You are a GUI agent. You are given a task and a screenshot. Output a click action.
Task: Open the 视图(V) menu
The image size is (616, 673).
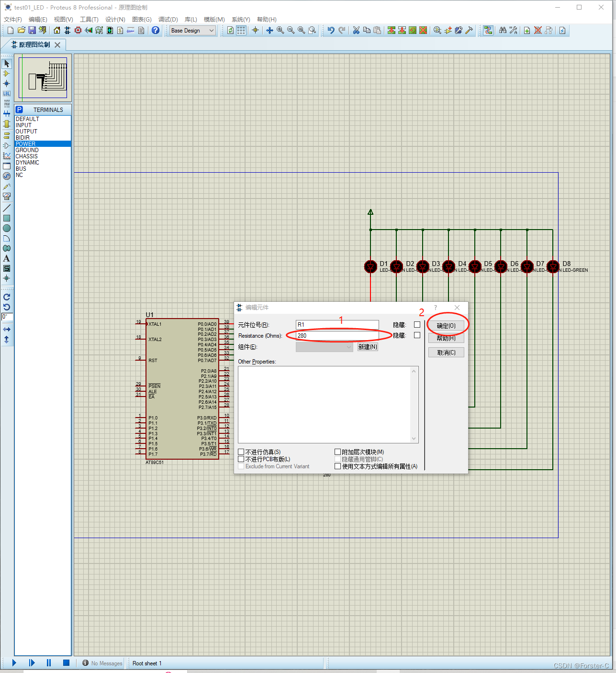pyautogui.click(x=63, y=20)
